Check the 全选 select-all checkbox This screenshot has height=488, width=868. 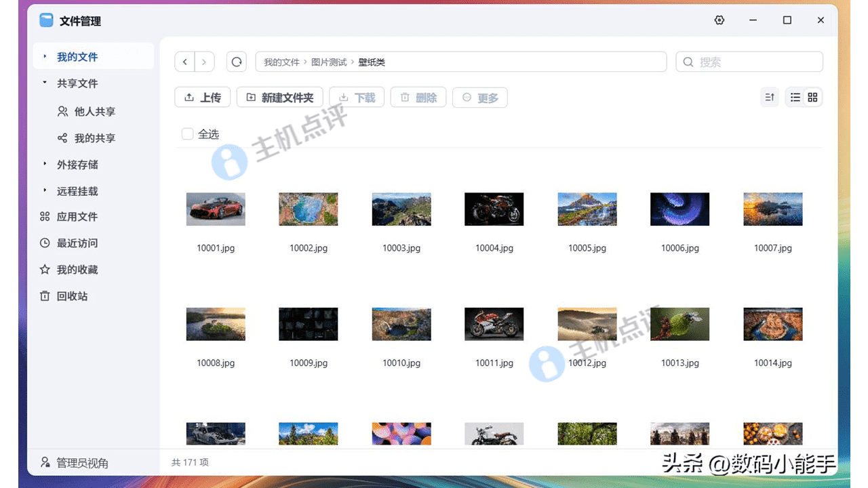coord(188,134)
